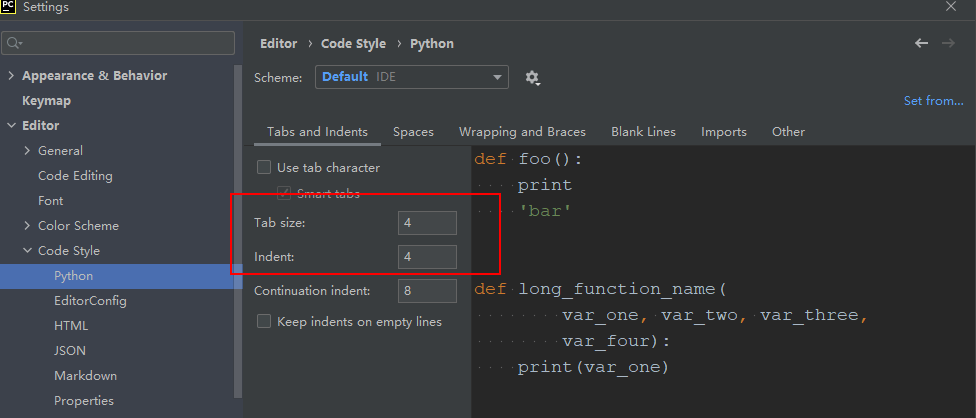Collapse the Code Style tree node
Viewport: 976px width, 418px height.
coord(27,251)
